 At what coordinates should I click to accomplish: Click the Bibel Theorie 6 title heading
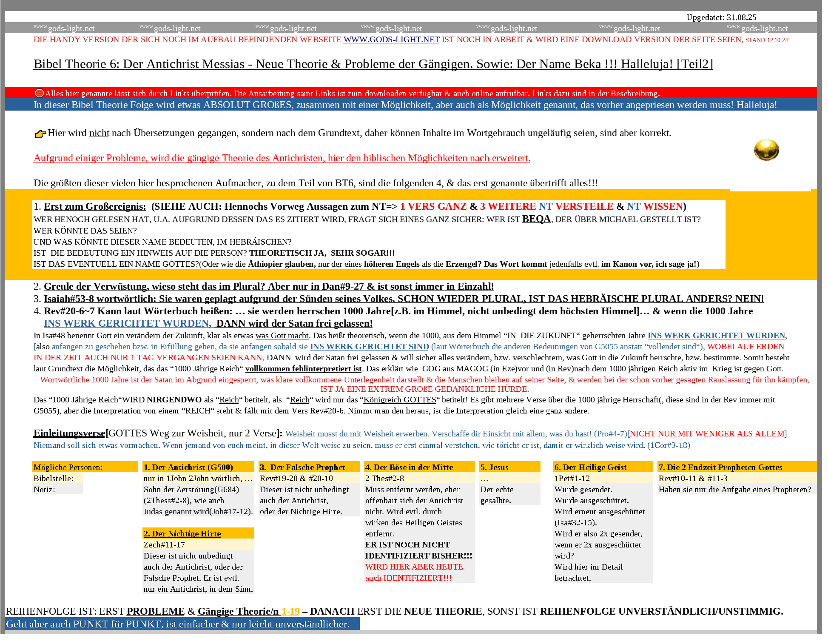(373, 64)
